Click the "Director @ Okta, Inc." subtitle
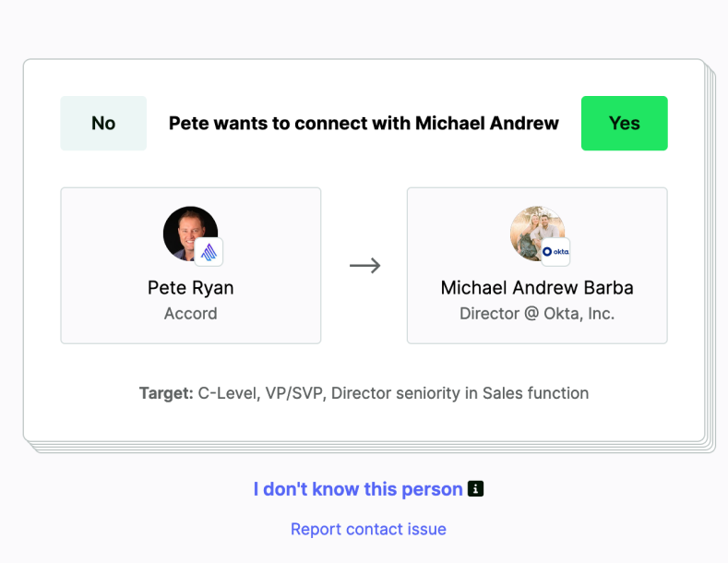 [537, 314]
